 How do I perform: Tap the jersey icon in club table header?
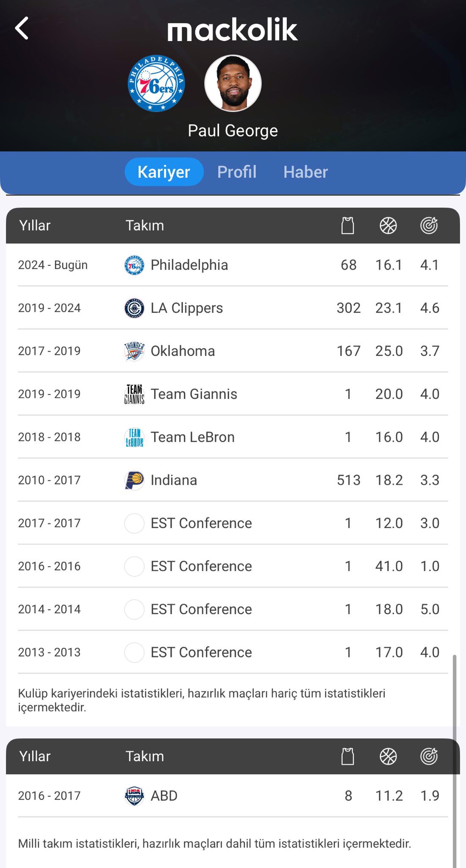(348, 225)
